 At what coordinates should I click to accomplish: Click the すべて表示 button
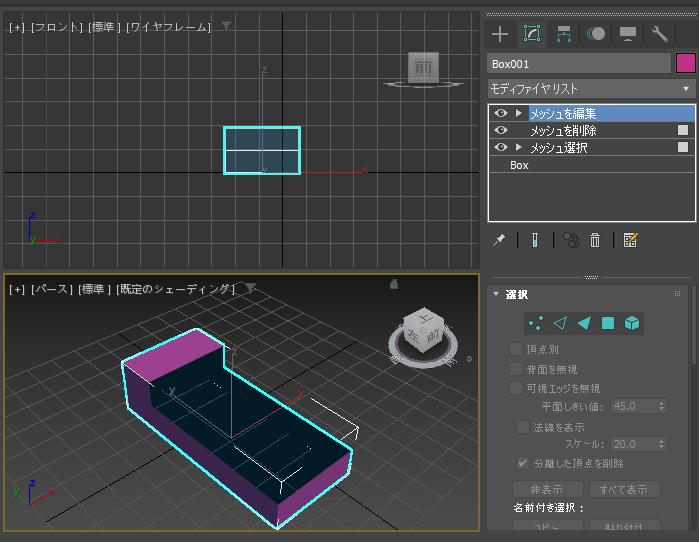coord(624,489)
